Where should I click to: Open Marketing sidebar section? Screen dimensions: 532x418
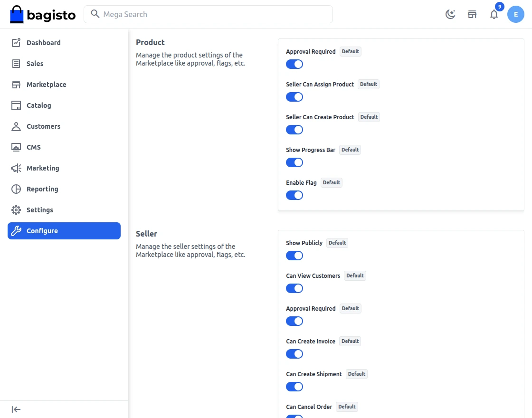[x=43, y=168]
